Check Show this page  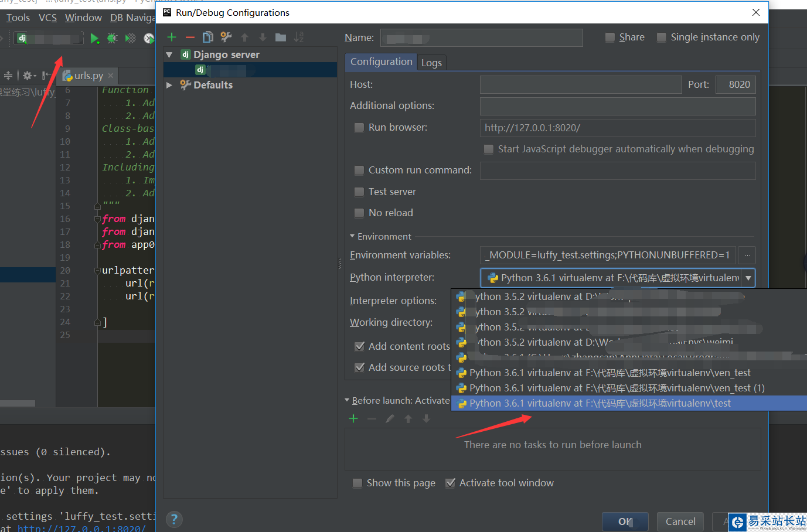point(357,483)
